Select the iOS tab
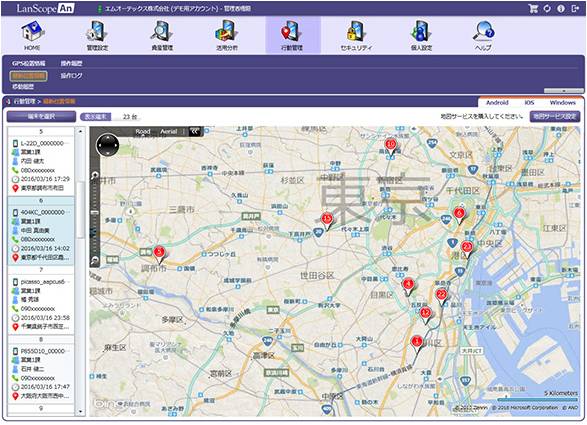This screenshot has height=425, width=587. [x=529, y=102]
